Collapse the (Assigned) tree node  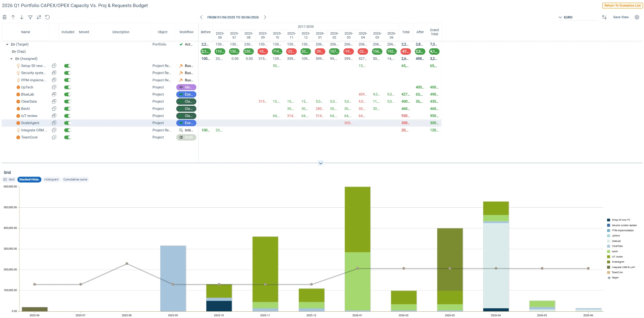tap(11, 59)
